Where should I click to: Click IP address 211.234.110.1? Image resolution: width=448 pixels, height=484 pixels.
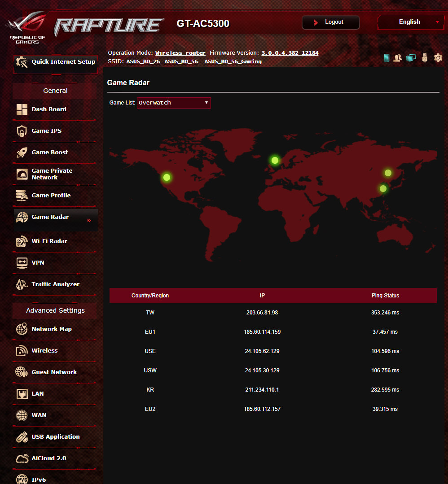(262, 390)
